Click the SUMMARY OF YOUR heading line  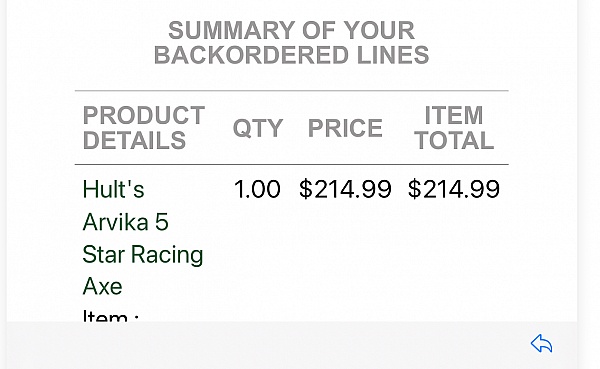tap(292, 30)
